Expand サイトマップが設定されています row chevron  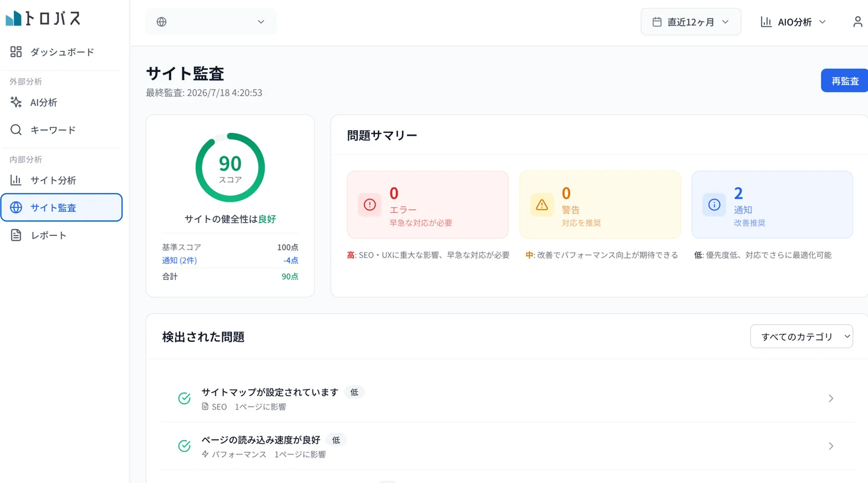click(831, 399)
